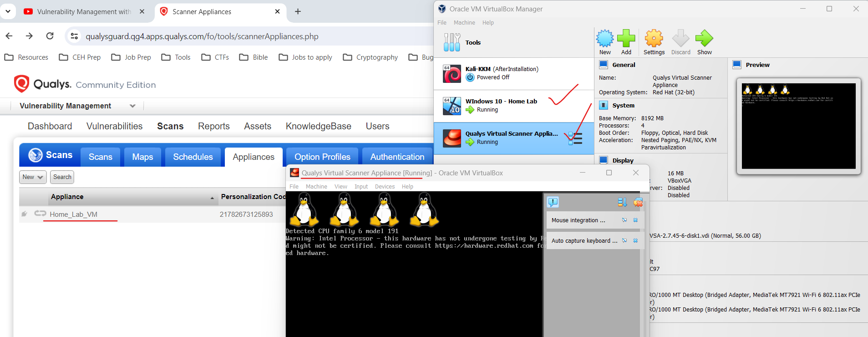The height and width of the screenshot is (337, 868).
Task: Go to the Vulnerabilities section
Action: 114,126
